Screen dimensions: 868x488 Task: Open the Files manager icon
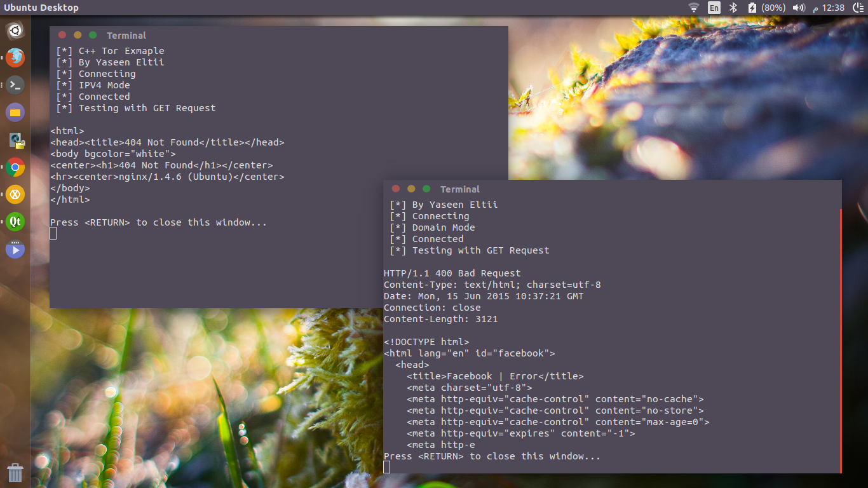pyautogui.click(x=15, y=112)
